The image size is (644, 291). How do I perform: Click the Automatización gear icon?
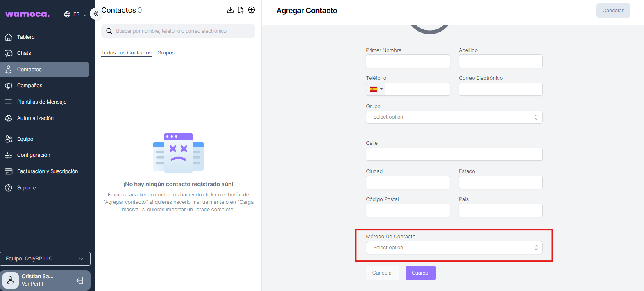tap(9, 118)
